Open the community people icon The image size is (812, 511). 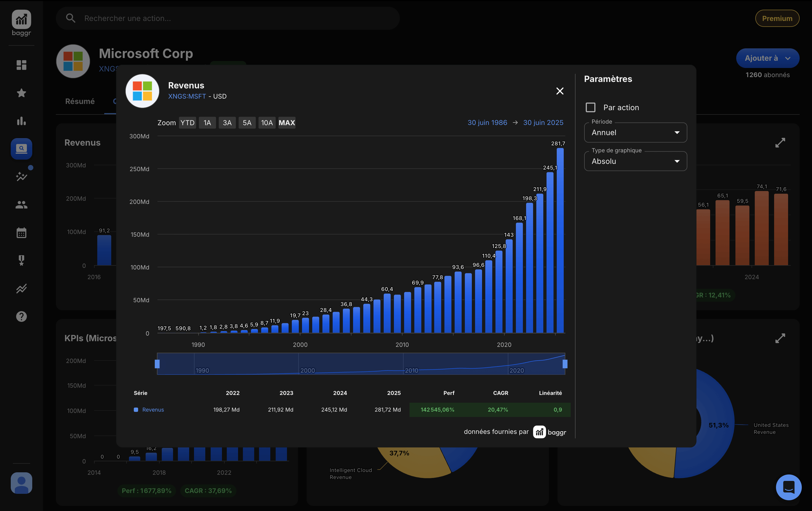pyautogui.click(x=21, y=205)
